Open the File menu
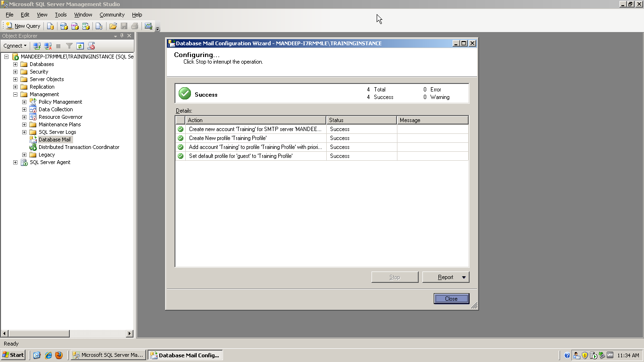This screenshot has width=644, height=362. click(9, 15)
